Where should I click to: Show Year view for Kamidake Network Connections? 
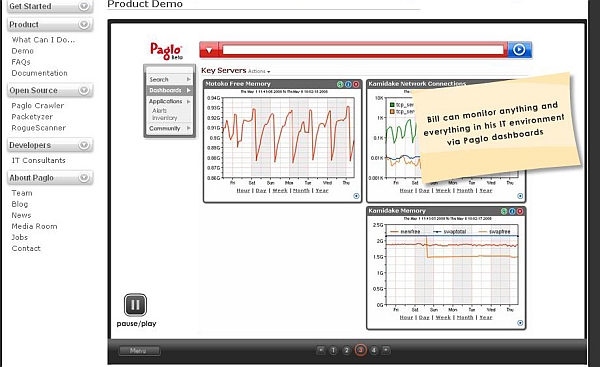coord(486,191)
